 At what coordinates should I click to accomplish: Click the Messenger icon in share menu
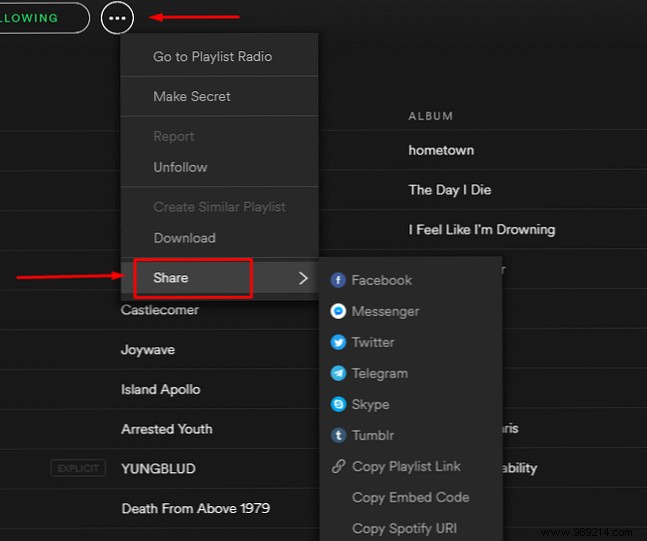pos(338,311)
